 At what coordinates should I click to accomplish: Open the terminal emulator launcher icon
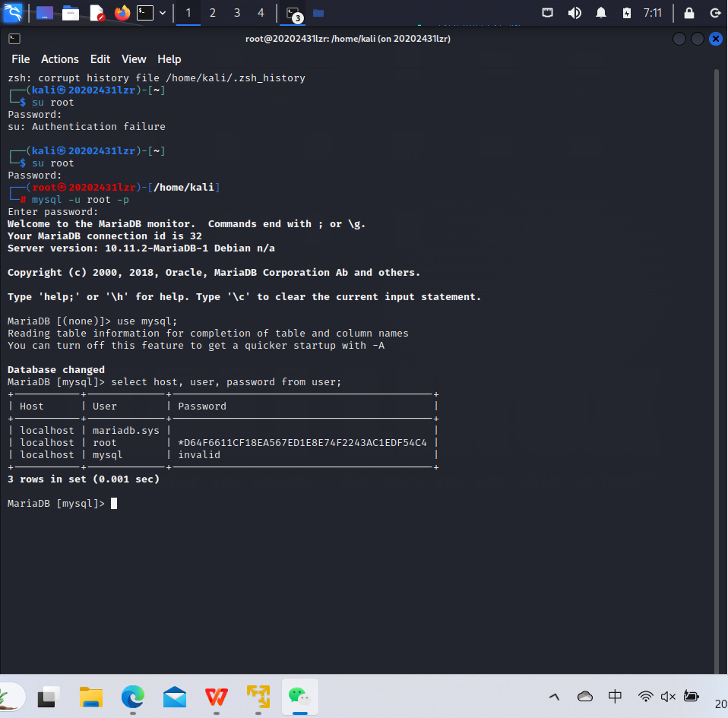pyautogui.click(x=145, y=13)
